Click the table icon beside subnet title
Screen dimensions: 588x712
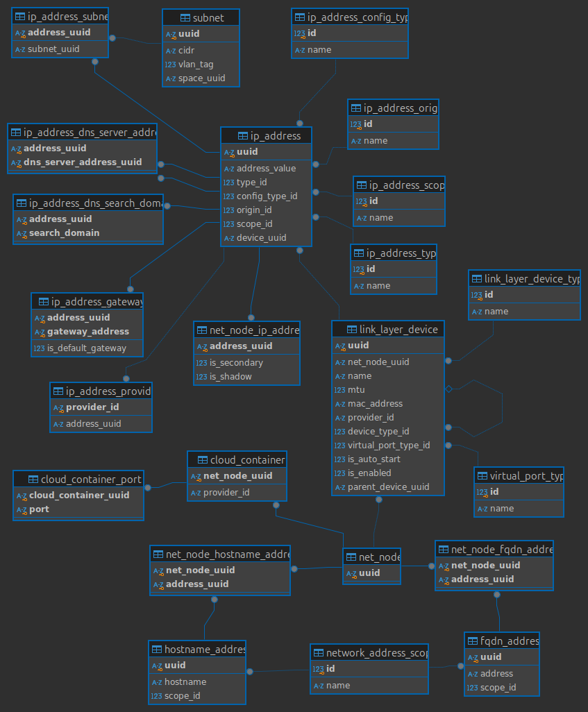coord(185,18)
